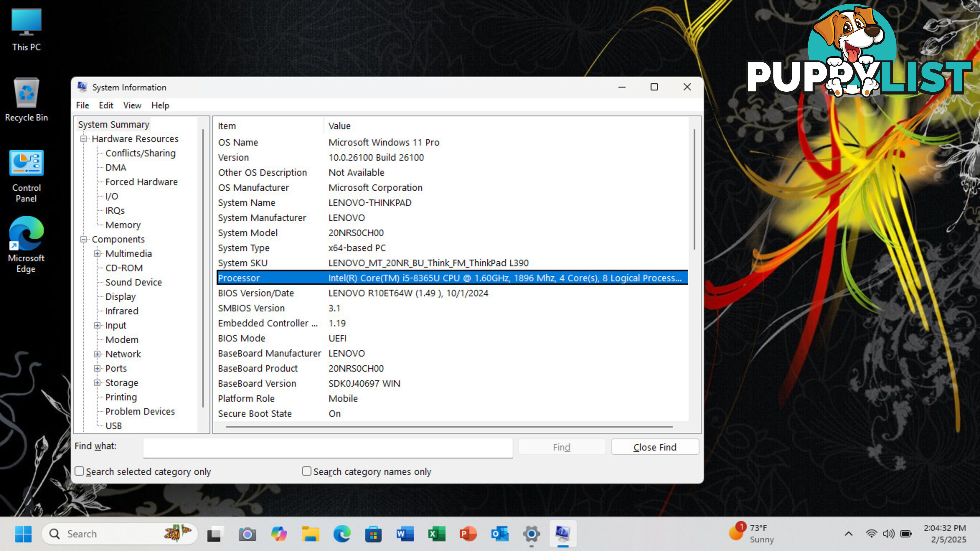The height and width of the screenshot is (551, 980).
Task: Click the Close Find button
Action: click(655, 447)
